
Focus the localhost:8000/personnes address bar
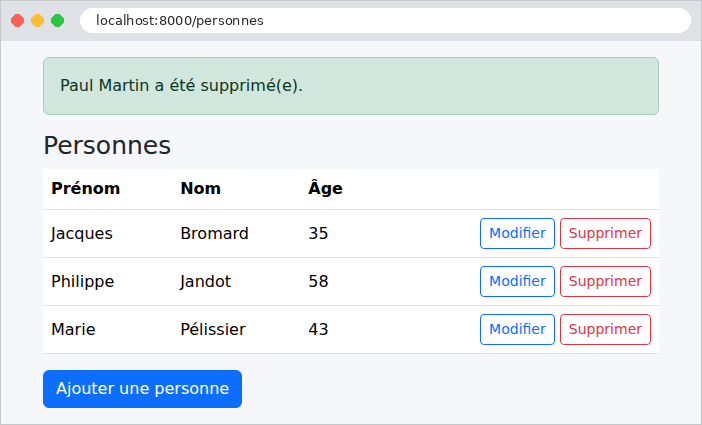tap(385, 21)
